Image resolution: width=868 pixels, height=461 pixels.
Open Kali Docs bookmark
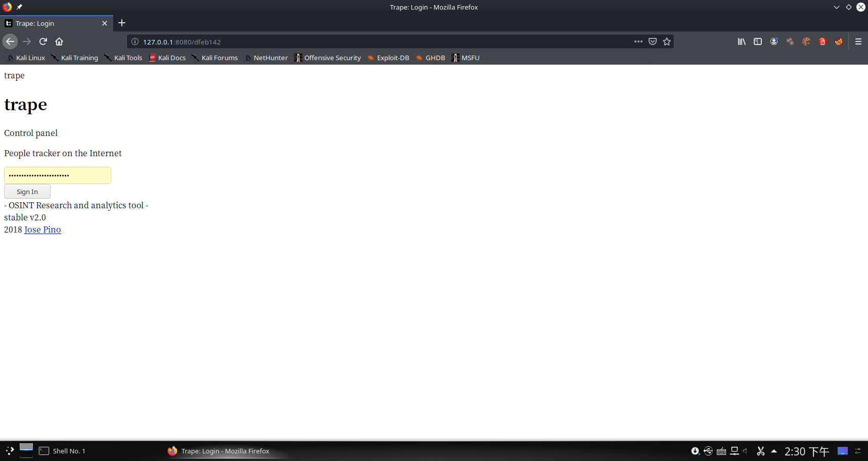coord(167,58)
